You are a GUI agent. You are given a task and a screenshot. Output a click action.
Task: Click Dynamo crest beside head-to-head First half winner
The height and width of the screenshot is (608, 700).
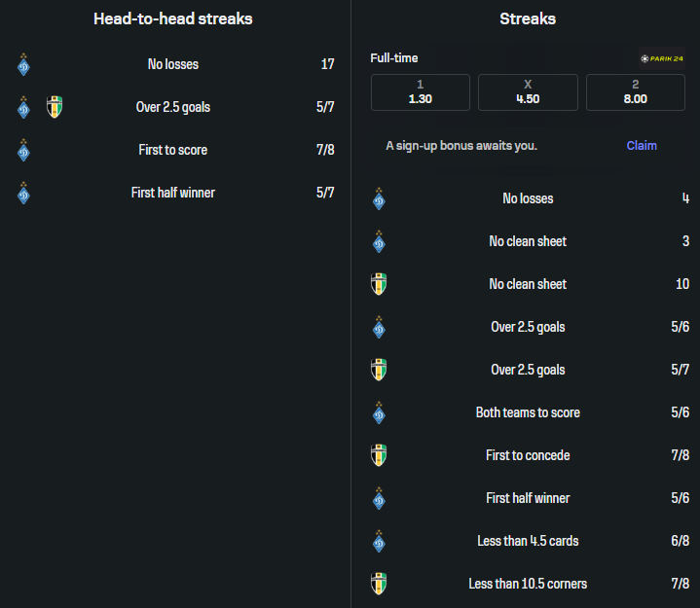pos(24,193)
